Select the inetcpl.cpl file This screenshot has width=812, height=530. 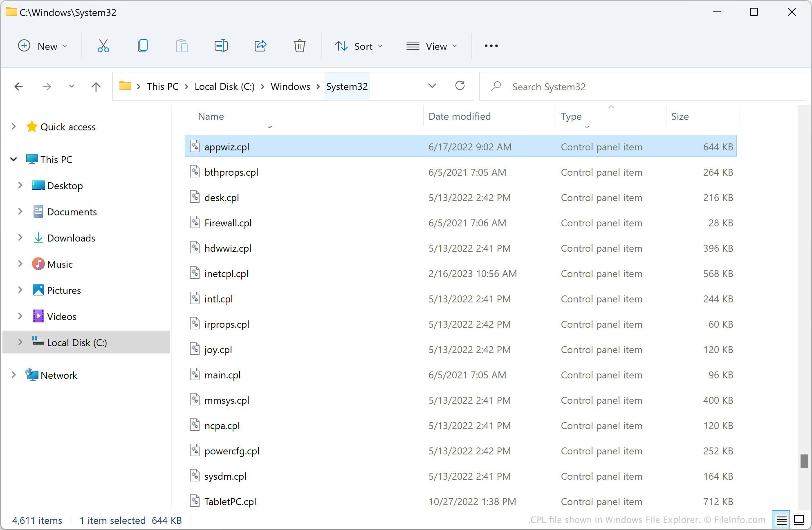(460, 273)
